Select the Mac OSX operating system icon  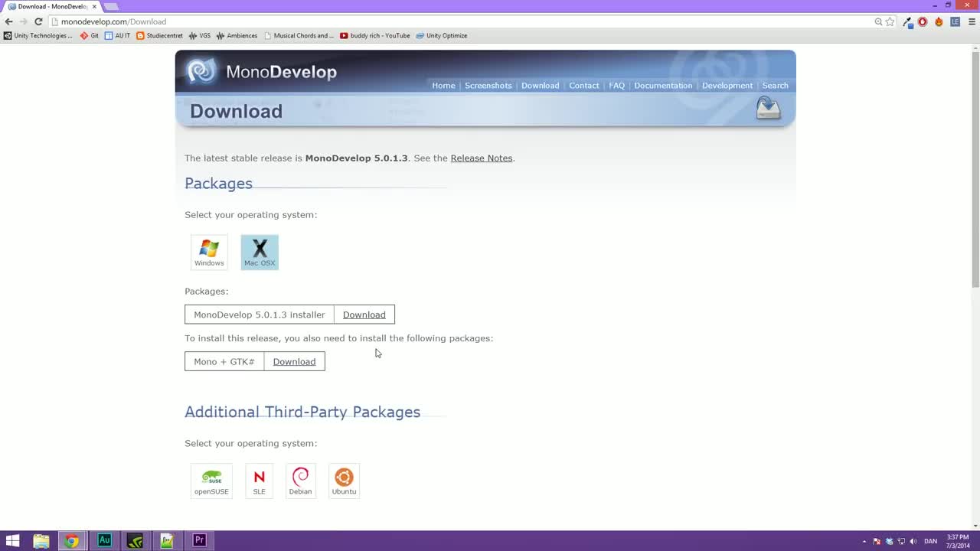pyautogui.click(x=260, y=252)
